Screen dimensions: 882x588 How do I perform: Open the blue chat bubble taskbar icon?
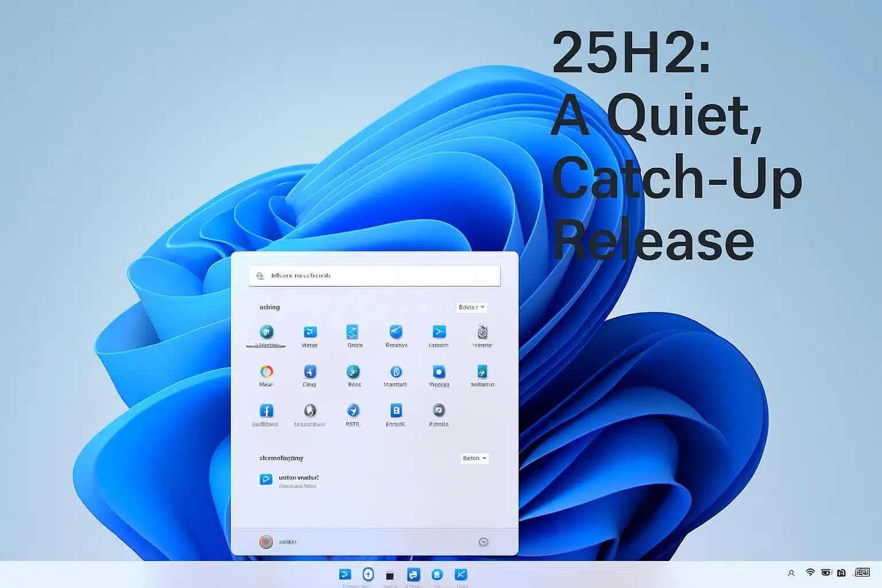[413, 574]
